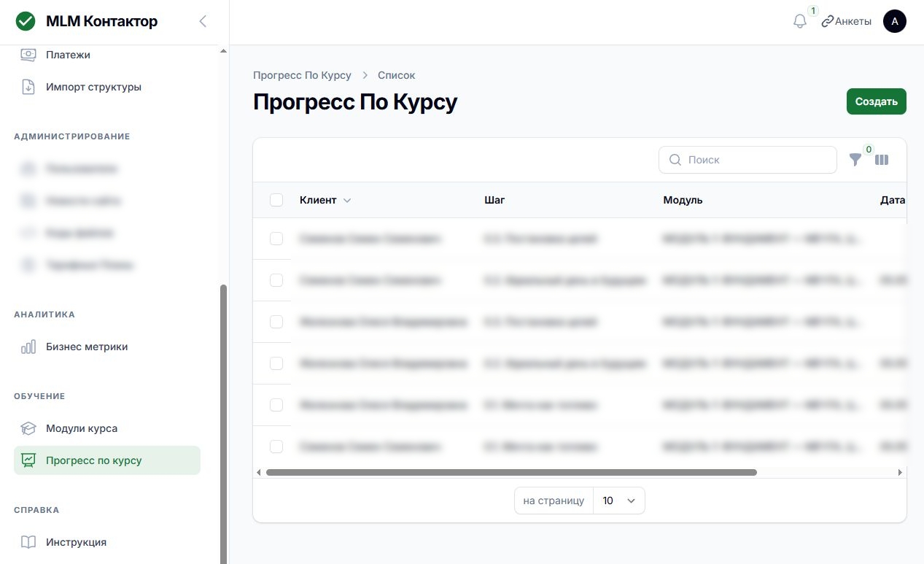Viewport: 924px width, 564px height.
Task: Check the fifth table row checkbox
Action: (276, 405)
